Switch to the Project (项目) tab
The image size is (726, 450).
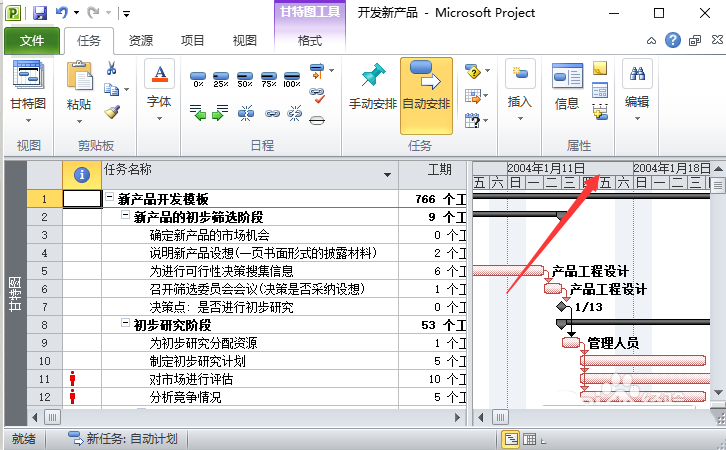tap(193, 41)
